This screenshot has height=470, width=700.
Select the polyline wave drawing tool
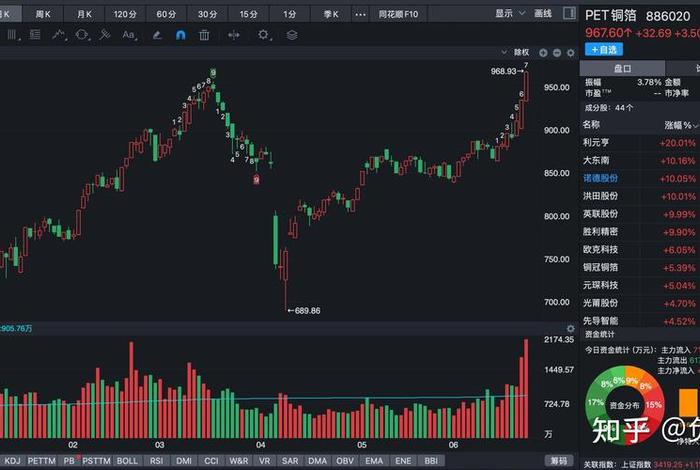pyautogui.click(x=58, y=35)
